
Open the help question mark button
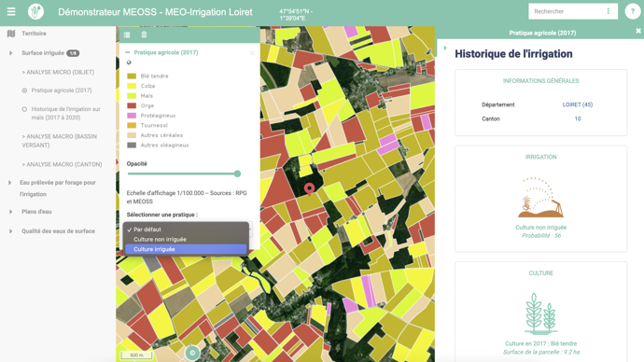coord(633,11)
